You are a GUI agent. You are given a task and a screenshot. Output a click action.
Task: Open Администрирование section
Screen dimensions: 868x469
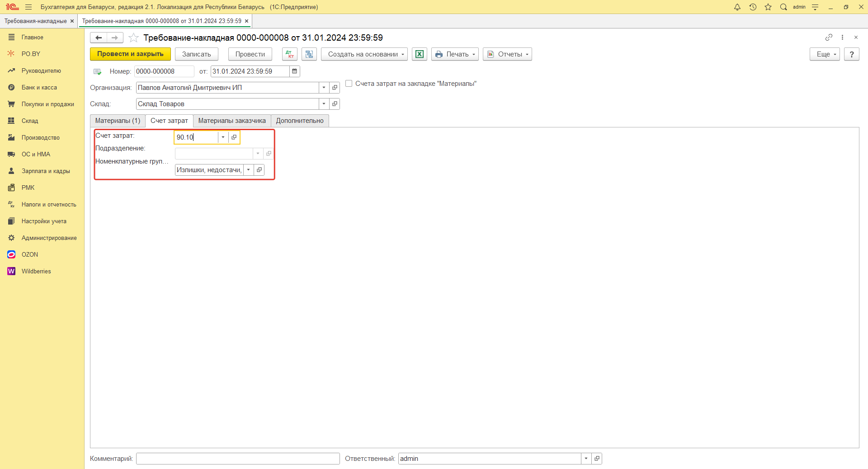point(49,238)
